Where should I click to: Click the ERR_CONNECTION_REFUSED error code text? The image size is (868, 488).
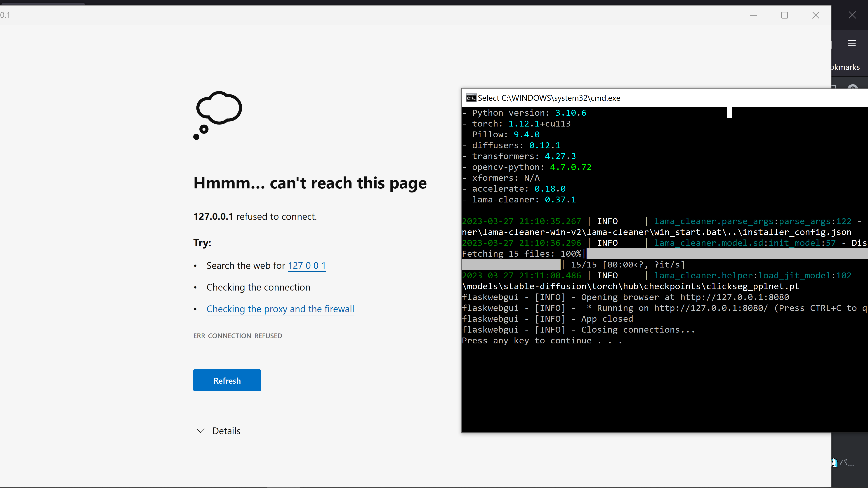pos(238,336)
